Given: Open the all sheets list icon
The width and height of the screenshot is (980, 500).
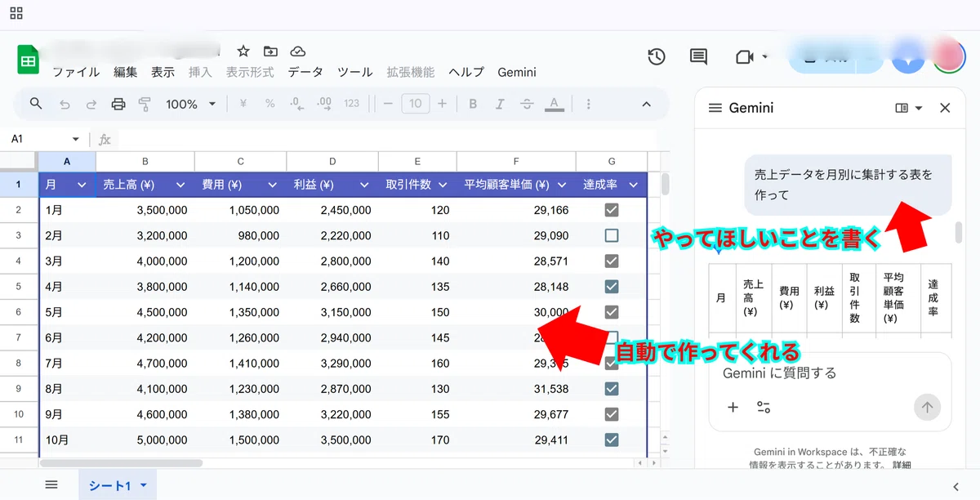Looking at the screenshot, I should tap(51, 484).
